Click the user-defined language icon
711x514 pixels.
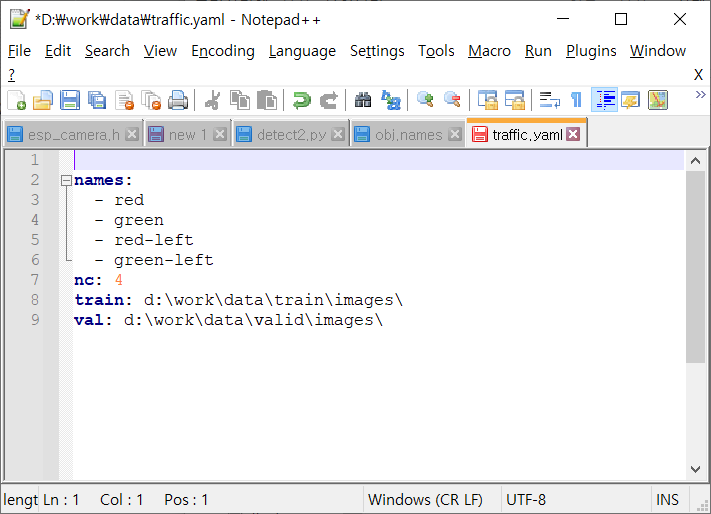pyautogui.click(x=631, y=100)
